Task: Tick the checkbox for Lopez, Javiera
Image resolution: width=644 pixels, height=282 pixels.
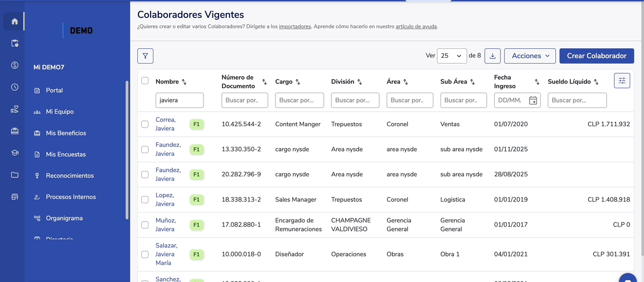Action: [145, 200]
